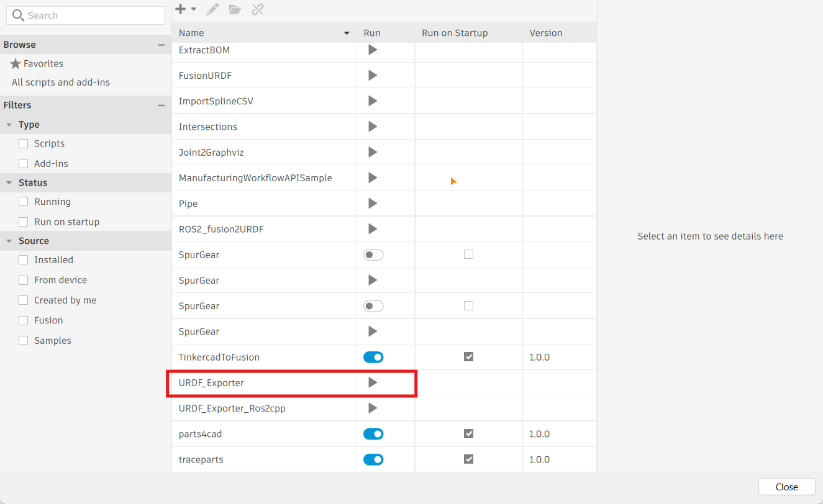Run the URDF_Exporter script
823x504 pixels.
click(x=373, y=383)
